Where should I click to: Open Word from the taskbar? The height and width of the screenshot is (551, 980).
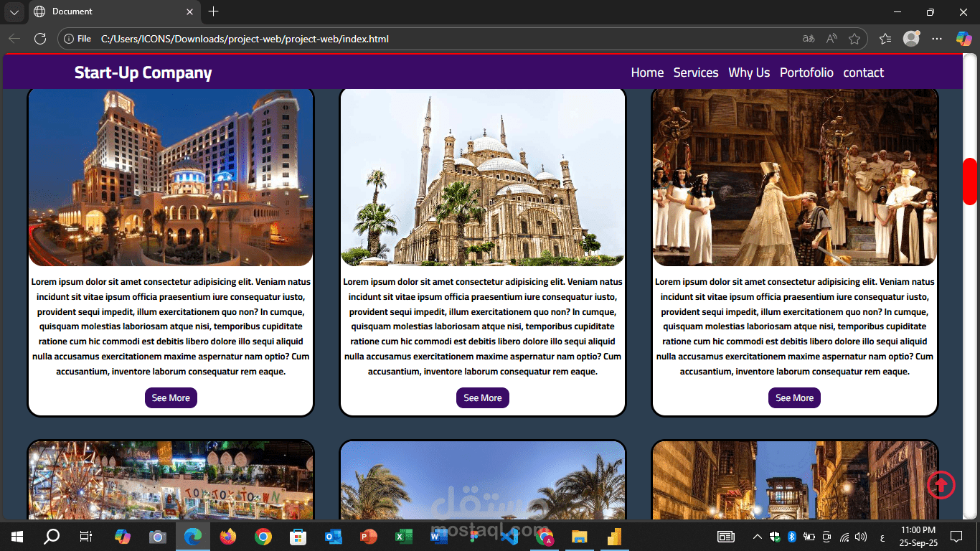(439, 536)
